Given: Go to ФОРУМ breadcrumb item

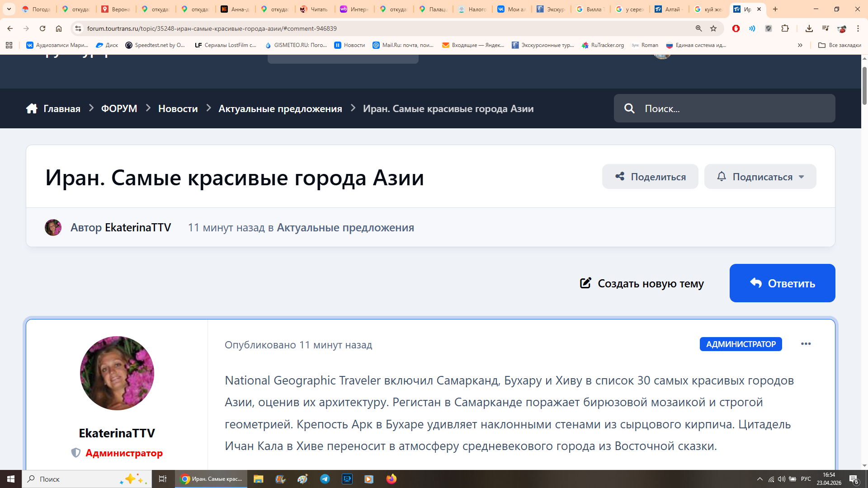Looking at the screenshot, I should click(x=119, y=108).
